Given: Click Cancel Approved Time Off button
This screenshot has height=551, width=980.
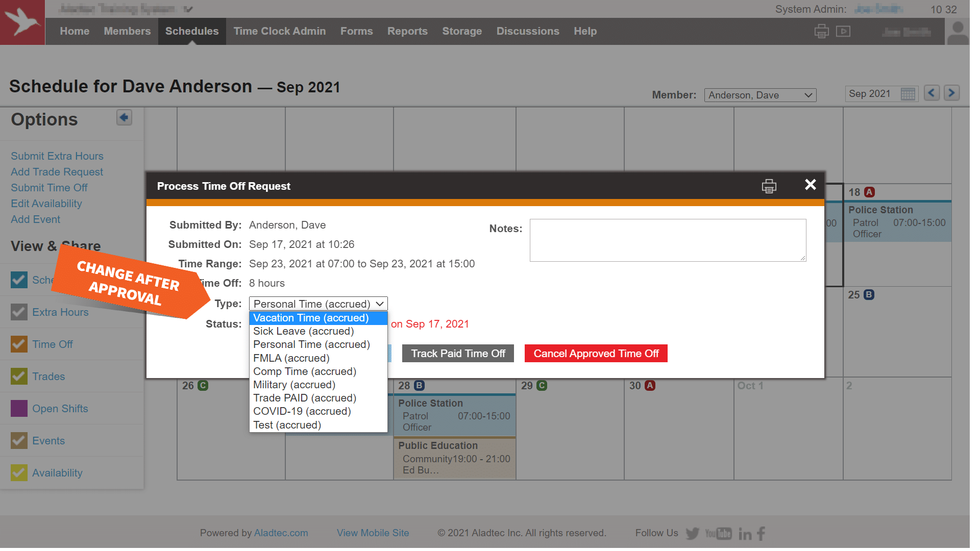Looking at the screenshot, I should pyautogui.click(x=596, y=354).
